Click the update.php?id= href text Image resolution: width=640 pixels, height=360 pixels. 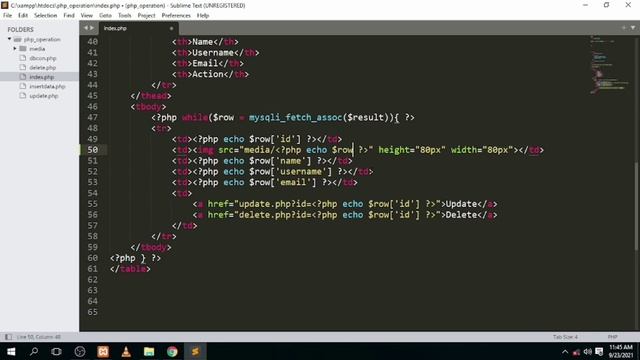click(275, 204)
